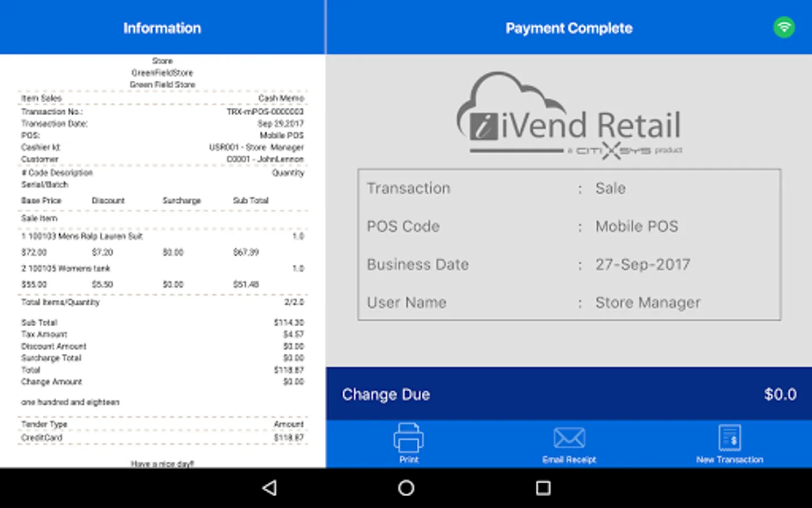Click the "$55.00" base price

34,284
